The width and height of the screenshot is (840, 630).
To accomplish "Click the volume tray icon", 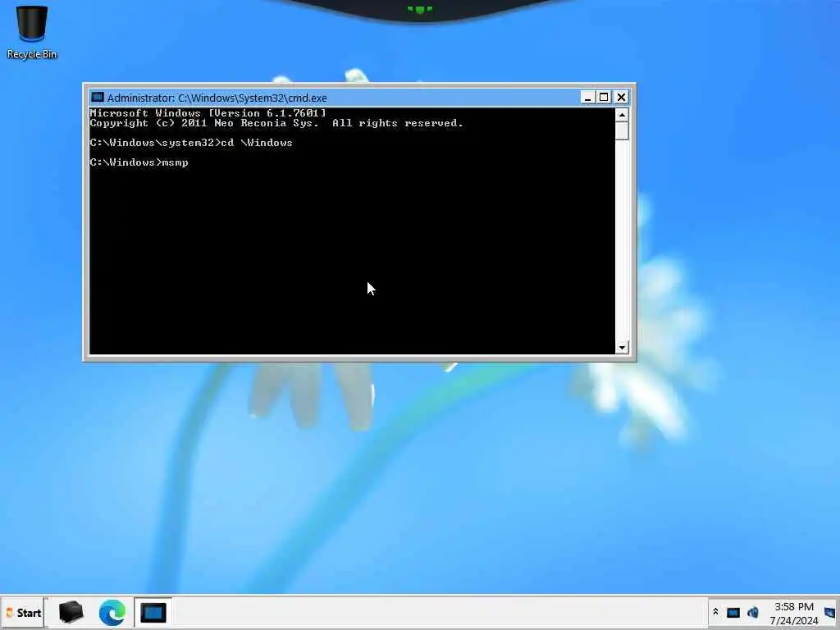I will (x=753, y=612).
